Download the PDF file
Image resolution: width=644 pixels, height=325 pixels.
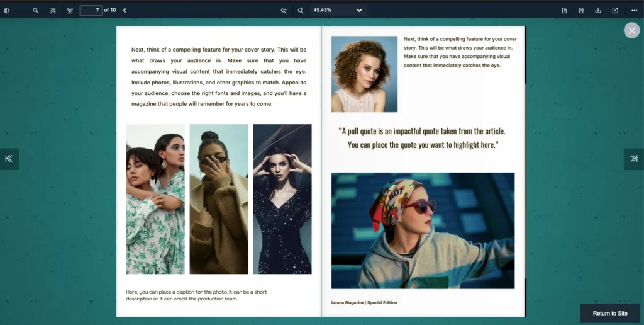pos(598,10)
